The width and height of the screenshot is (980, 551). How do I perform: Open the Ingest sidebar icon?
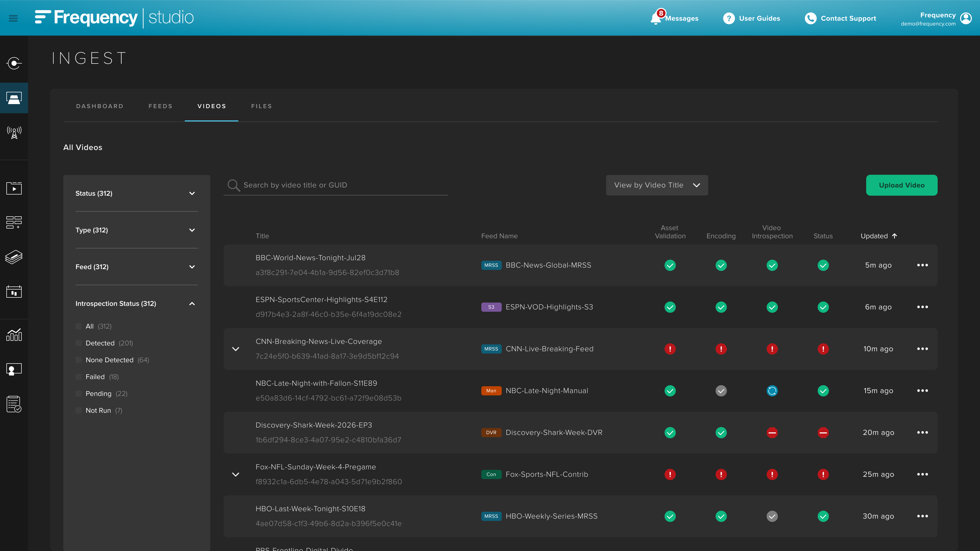coord(14,98)
